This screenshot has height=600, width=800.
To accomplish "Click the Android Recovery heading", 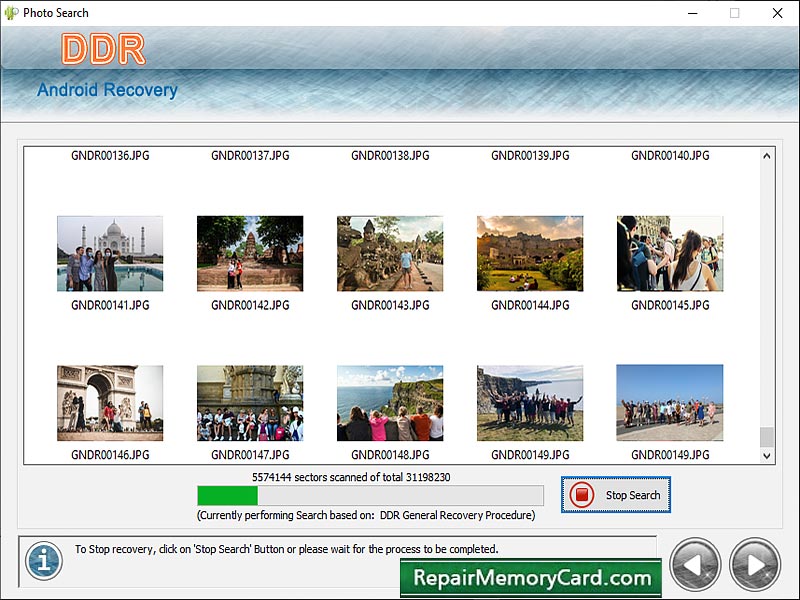I will (x=107, y=90).
